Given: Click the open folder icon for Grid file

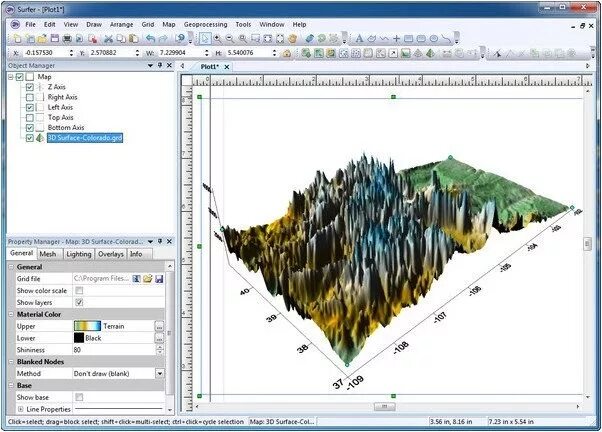Looking at the screenshot, I should (x=148, y=279).
